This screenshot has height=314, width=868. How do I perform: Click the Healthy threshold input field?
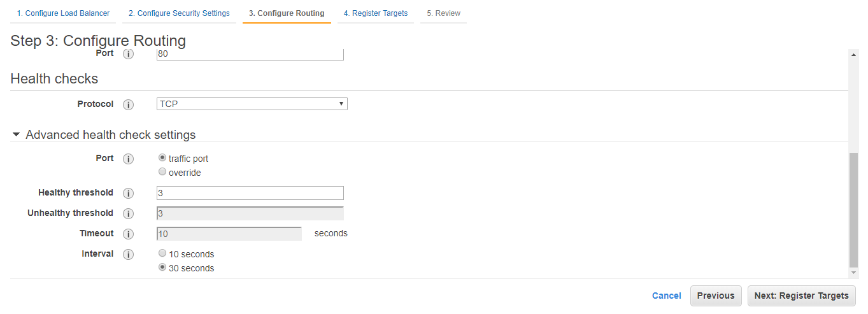(x=250, y=193)
